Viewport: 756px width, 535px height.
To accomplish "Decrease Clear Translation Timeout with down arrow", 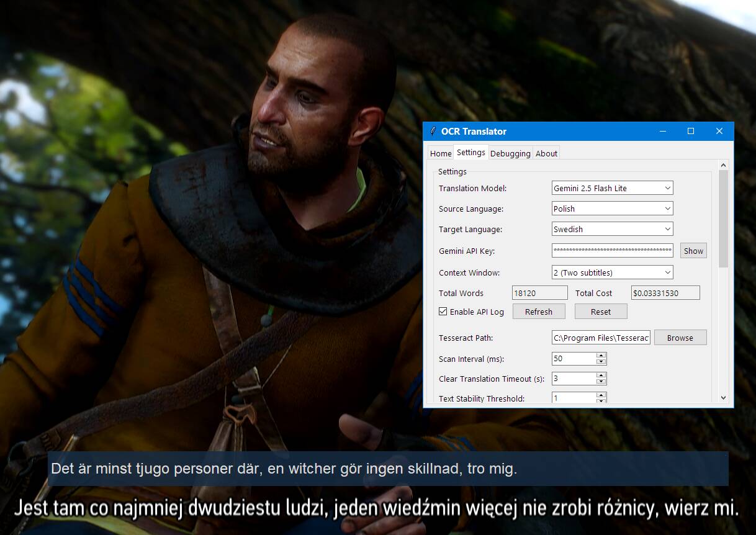I will pyautogui.click(x=601, y=382).
